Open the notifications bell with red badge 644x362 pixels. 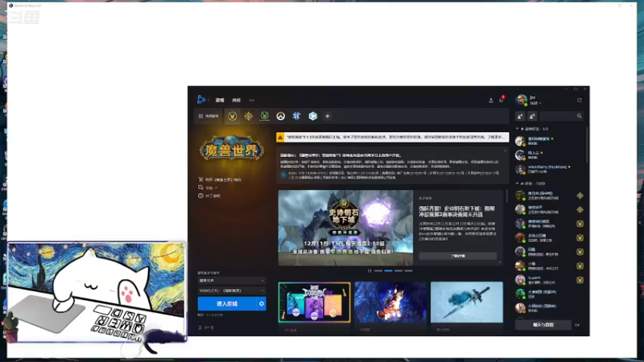pyautogui.click(x=502, y=100)
